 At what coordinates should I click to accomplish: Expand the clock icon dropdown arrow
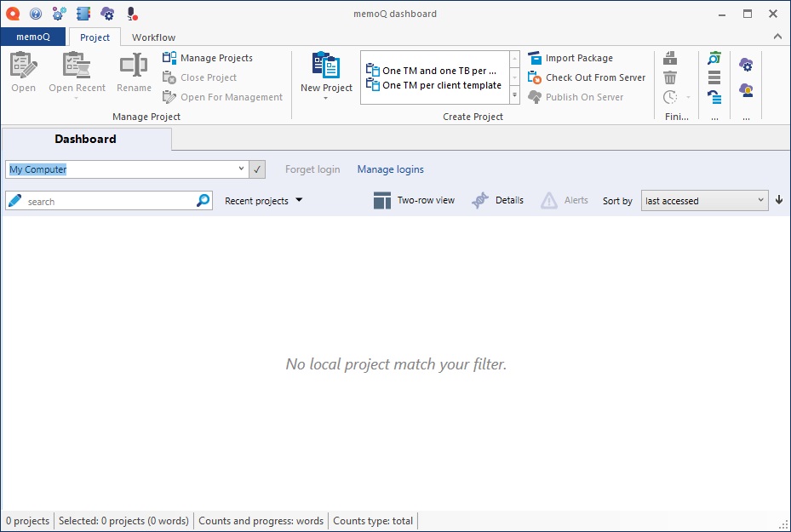click(688, 97)
